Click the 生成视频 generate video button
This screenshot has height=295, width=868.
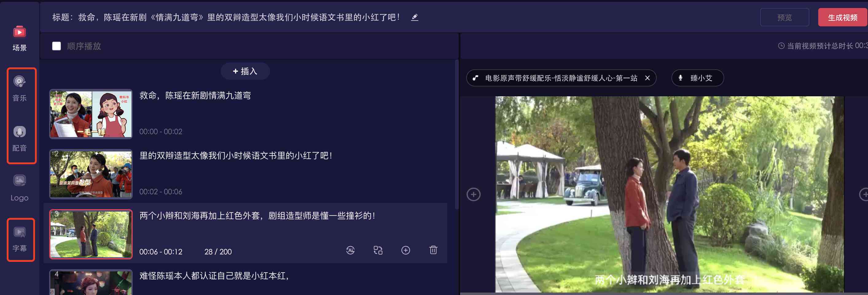843,17
